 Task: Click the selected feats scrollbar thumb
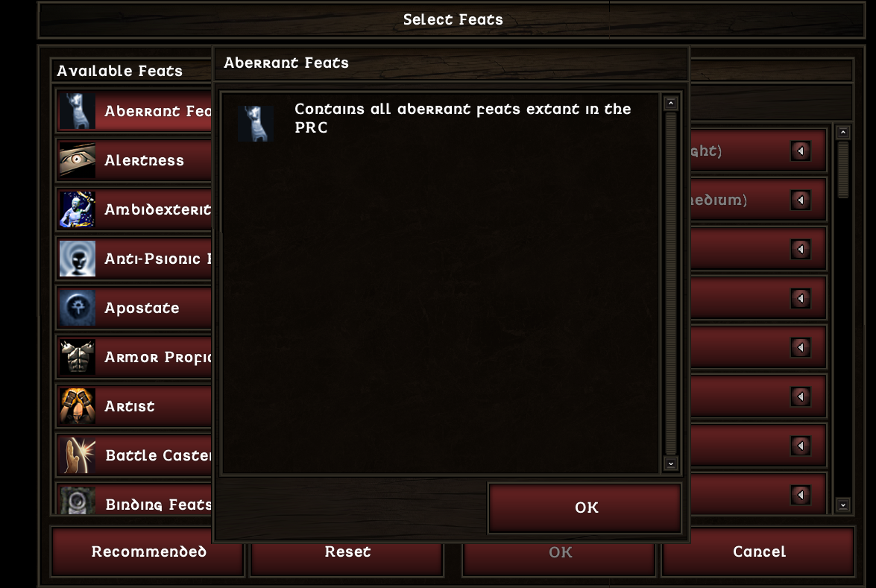(843, 170)
